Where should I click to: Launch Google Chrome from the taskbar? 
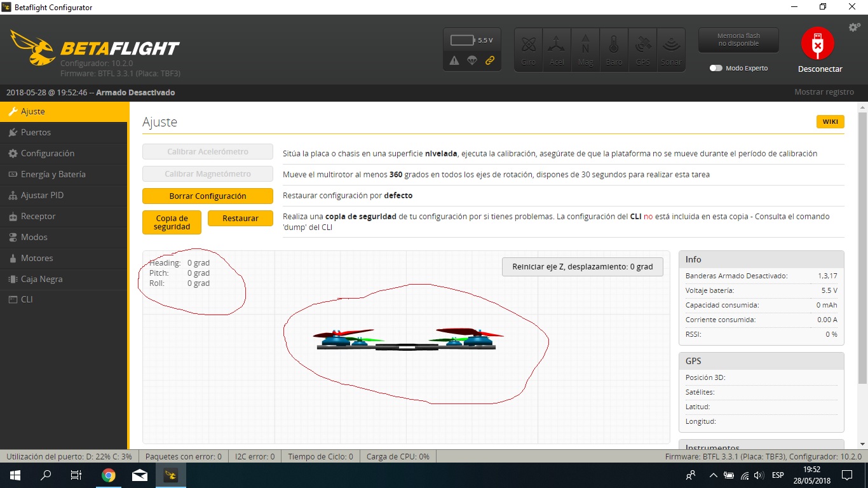click(109, 475)
